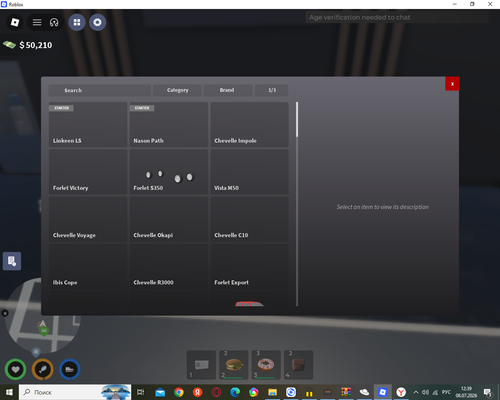500x400 pixels.
Task: Open the Brand filter dropdown
Action: pyautogui.click(x=228, y=90)
